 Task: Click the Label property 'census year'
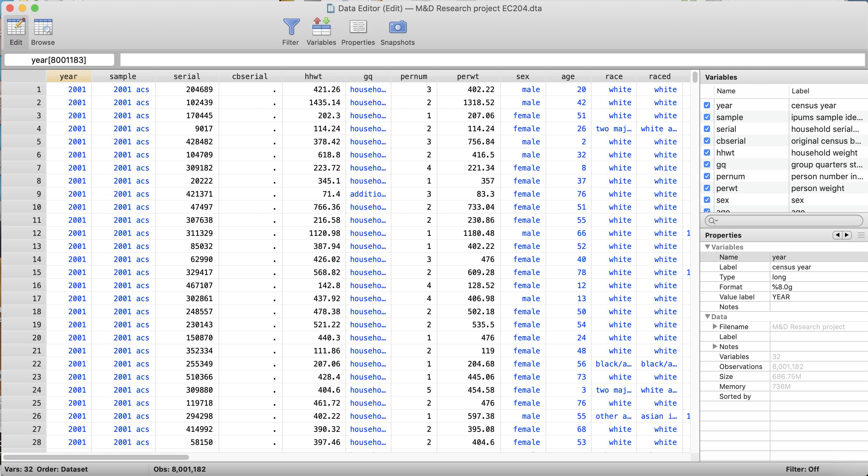[819, 267]
